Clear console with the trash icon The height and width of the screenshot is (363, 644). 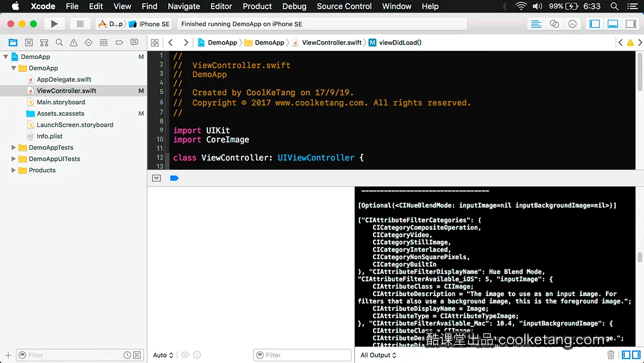coord(611,355)
